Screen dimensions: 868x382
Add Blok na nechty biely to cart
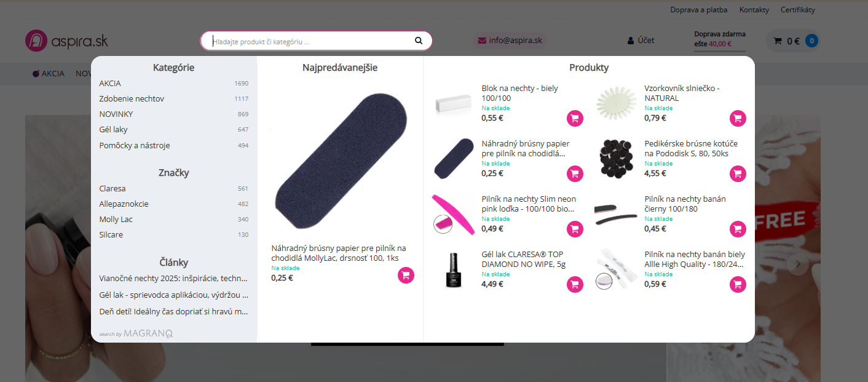[575, 118]
